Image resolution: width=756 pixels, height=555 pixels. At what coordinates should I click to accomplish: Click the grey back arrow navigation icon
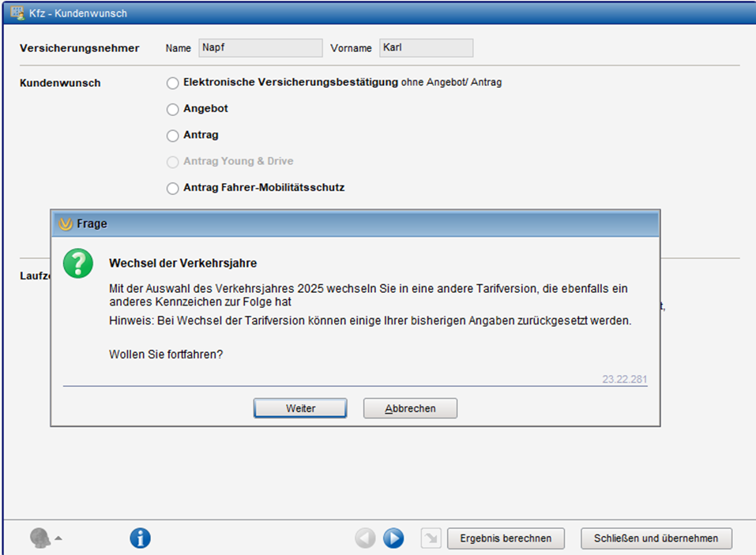tap(365, 538)
